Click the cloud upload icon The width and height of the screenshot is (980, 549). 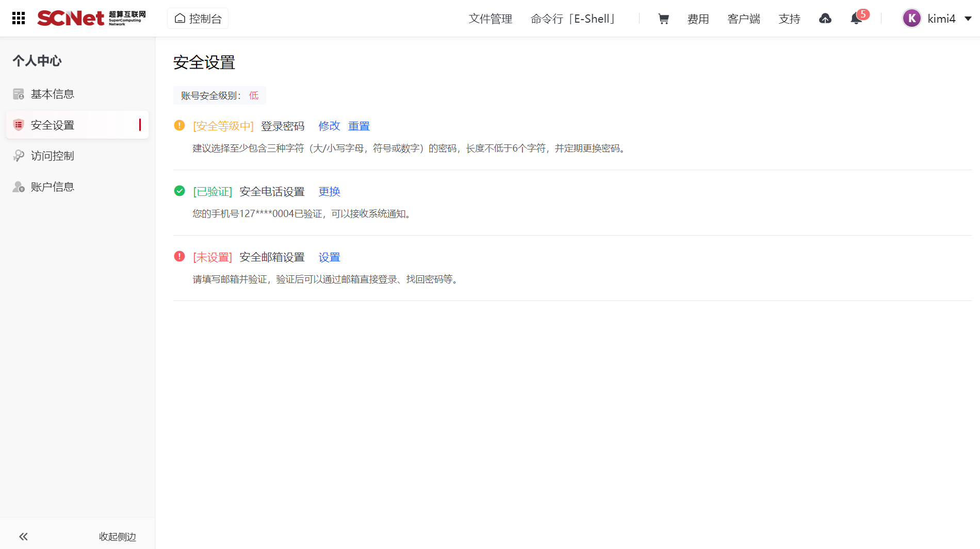[x=825, y=19]
